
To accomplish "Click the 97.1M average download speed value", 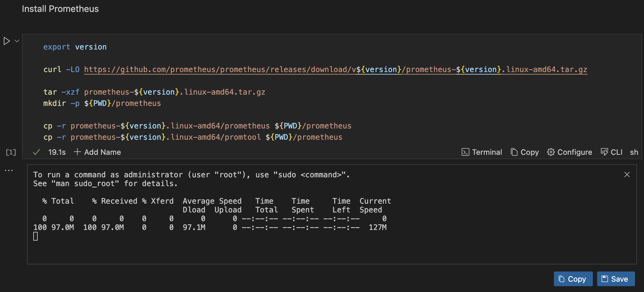I will [x=194, y=227].
